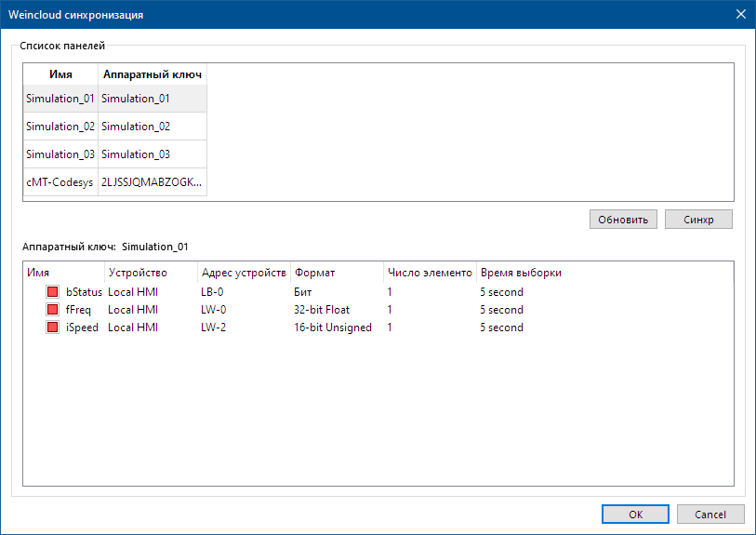
Task: Click the Обновить refresh button
Action: pyautogui.click(x=623, y=220)
